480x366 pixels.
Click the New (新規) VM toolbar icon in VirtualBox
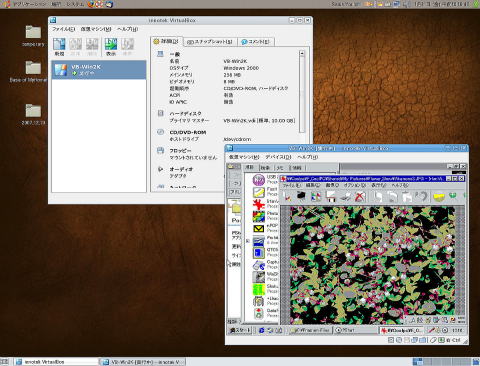pos(59,47)
